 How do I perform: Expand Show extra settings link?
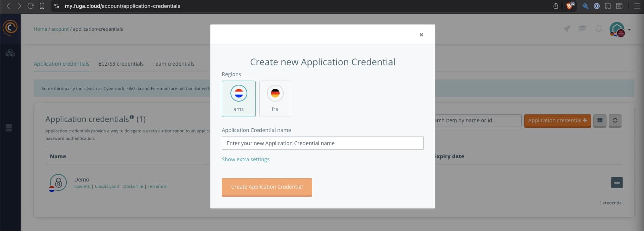[245, 159]
